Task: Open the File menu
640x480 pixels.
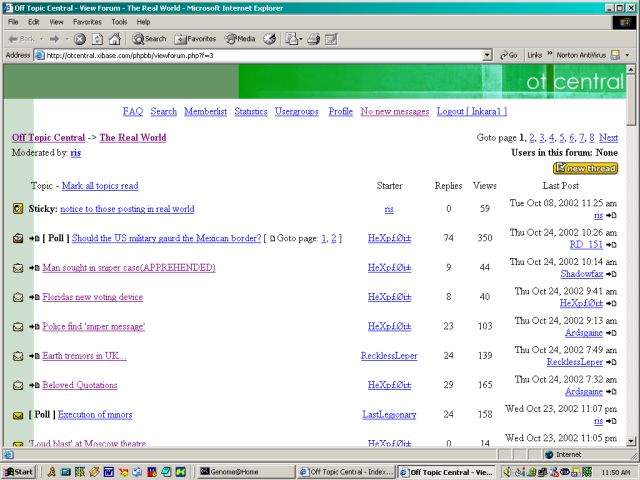Action: pyautogui.click(x=13, y=22)
